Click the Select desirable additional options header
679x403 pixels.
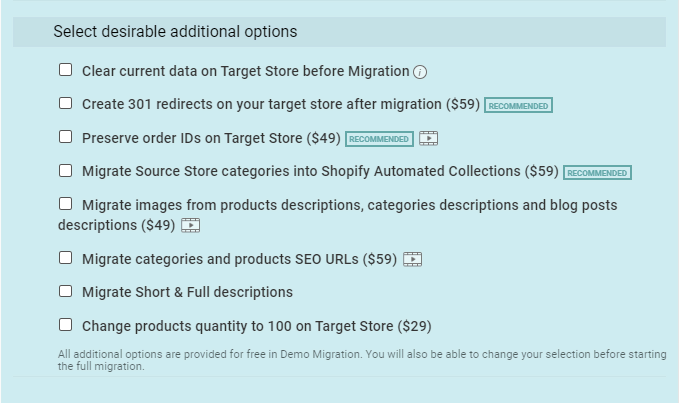click(175, 32)
